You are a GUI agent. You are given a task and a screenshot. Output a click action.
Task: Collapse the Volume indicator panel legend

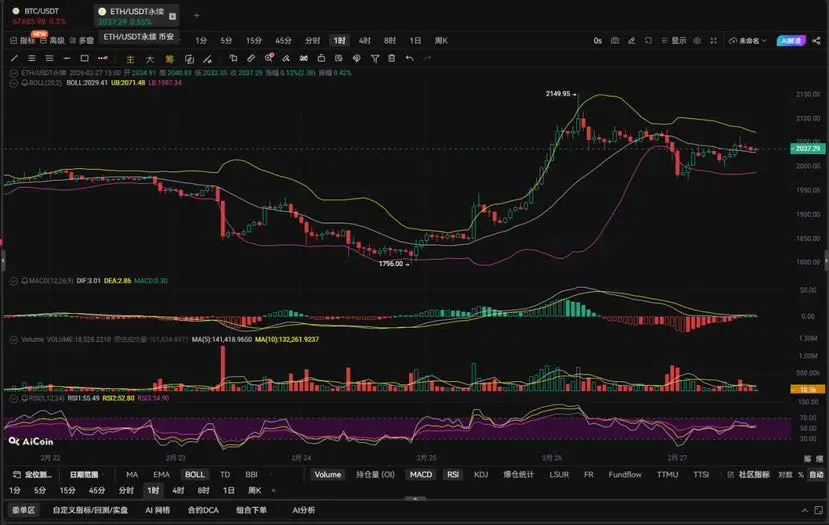coord(14,339)
